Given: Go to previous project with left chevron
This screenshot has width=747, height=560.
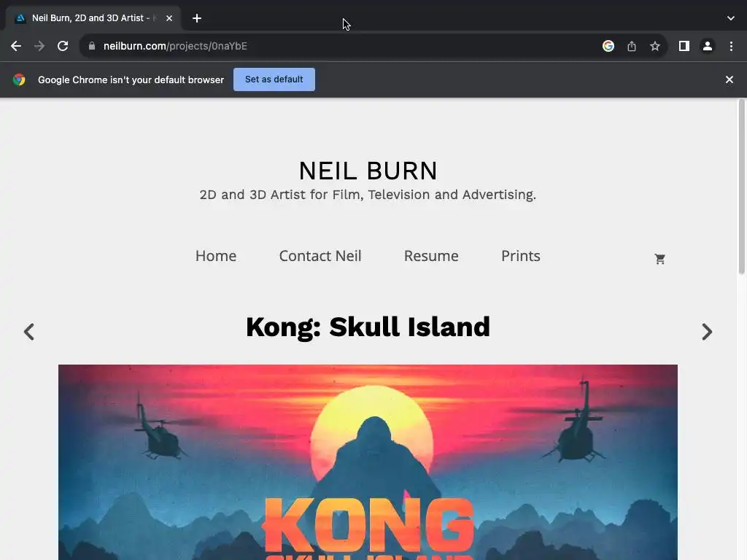Looking at the screenshot, I should click(29, 332).
